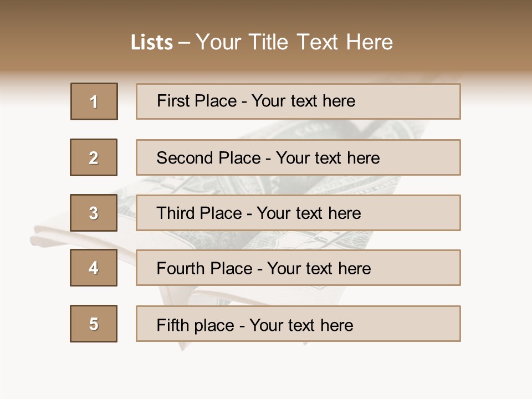Click the number 5 box

click(x=94, y=324)
